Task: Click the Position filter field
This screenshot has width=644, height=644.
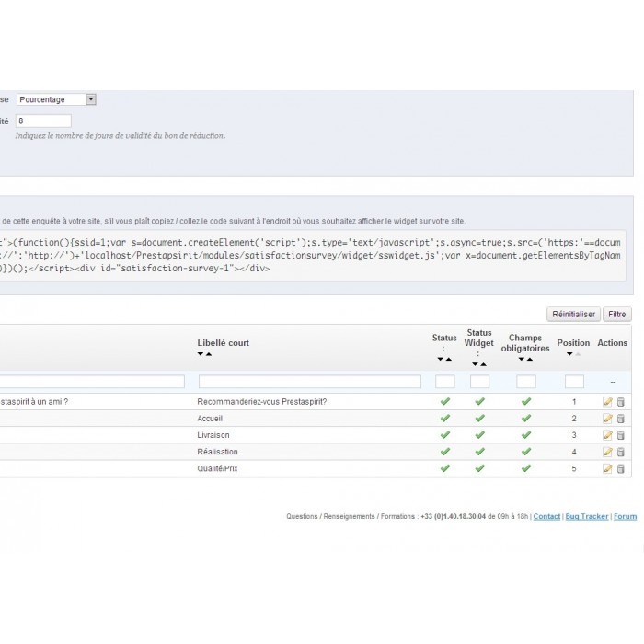Action: 574,382
